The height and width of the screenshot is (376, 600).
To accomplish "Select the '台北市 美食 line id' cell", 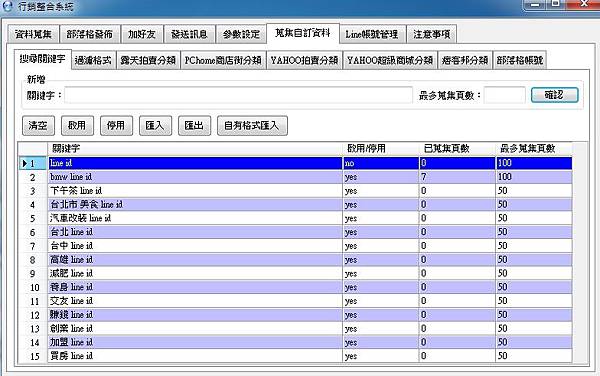I will [x=195, y=204].
